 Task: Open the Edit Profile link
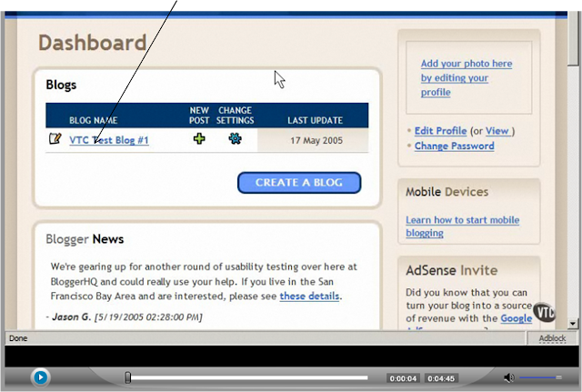[440, 131]
